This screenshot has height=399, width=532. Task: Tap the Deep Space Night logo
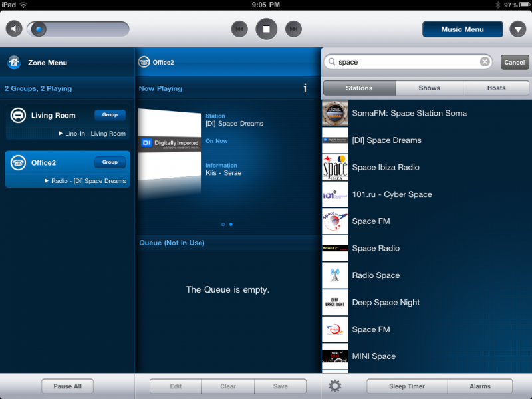click(x=335, y=303)
